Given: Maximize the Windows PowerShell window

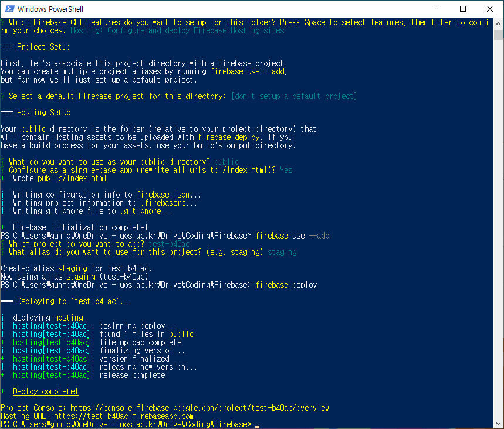Looking at the screenshot, I should coord(463,9).
